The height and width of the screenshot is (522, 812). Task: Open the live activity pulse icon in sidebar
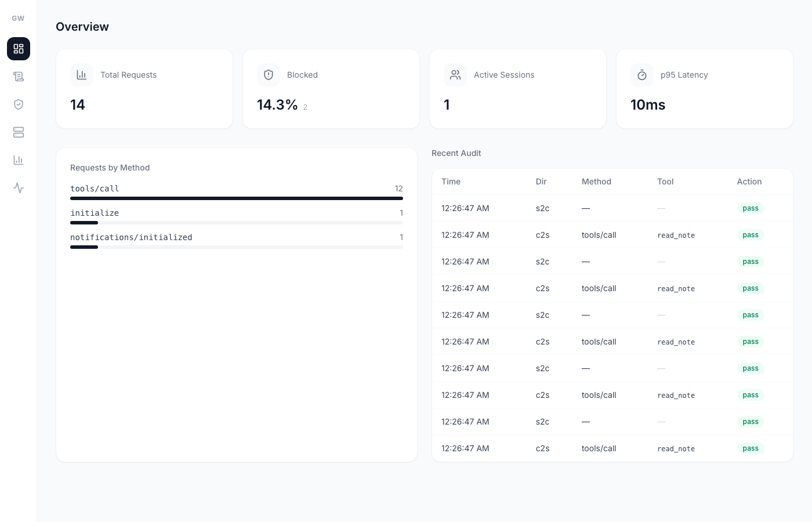pos(19,188)
